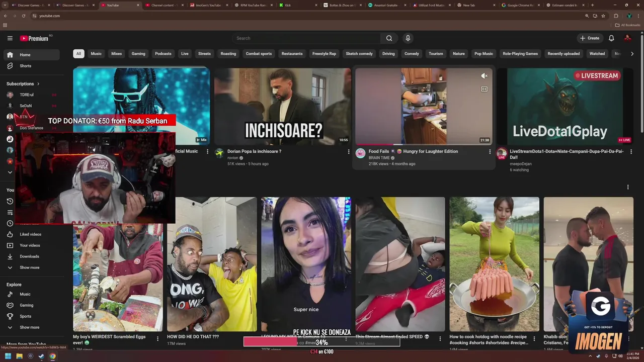Start voice search with the microphone
This screenshot has height=362, width=644.
point(408,38)
